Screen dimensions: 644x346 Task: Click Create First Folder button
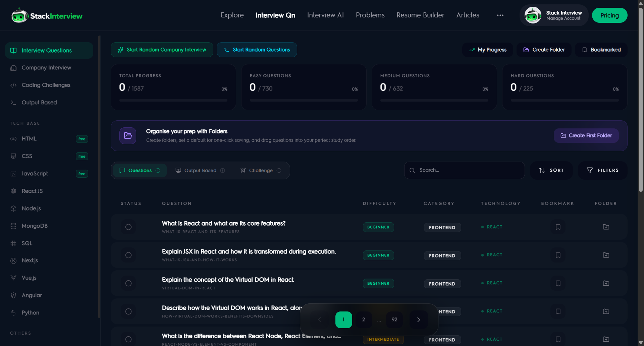coord(586,135)
